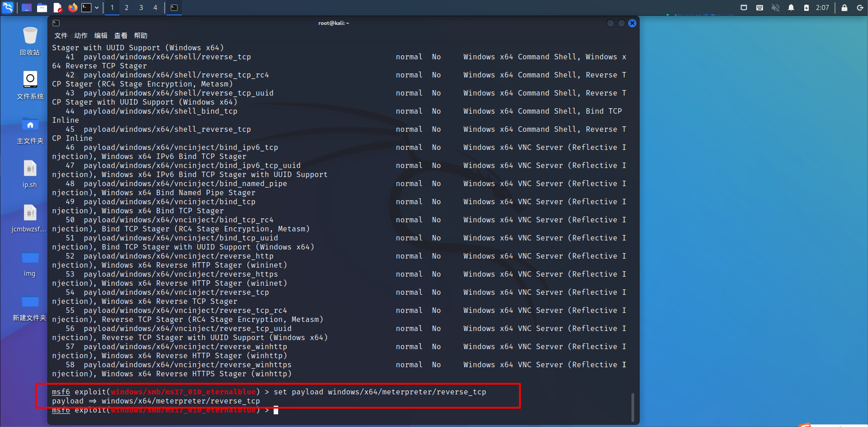Click payload/windows/x64/shell_bind_tcp text

point(161,111)
